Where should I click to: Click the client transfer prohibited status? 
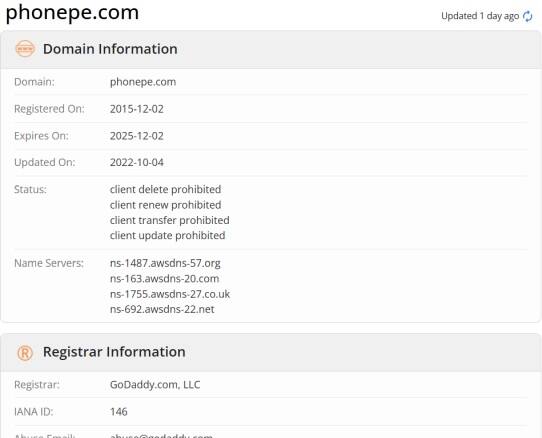coord(169,220)
